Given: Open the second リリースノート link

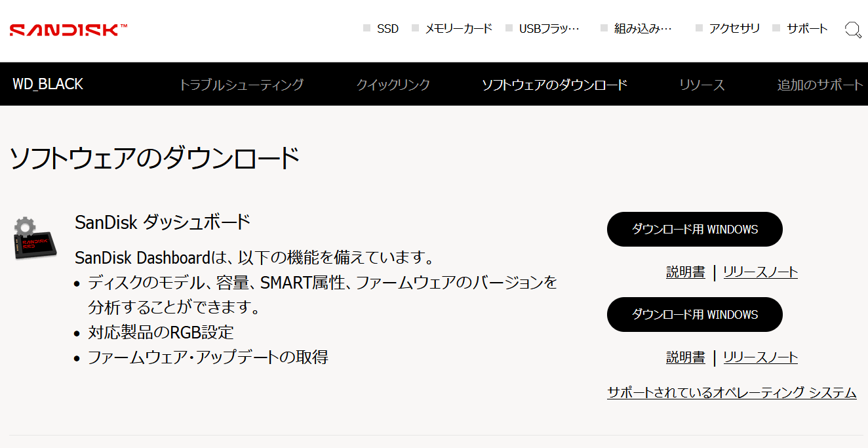Looking at the screenshot, I should 760,357.
